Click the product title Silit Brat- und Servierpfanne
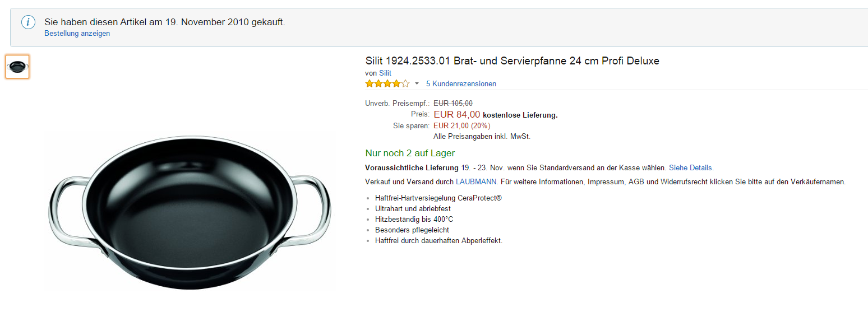The image size is (868, 312). [512, 61]
